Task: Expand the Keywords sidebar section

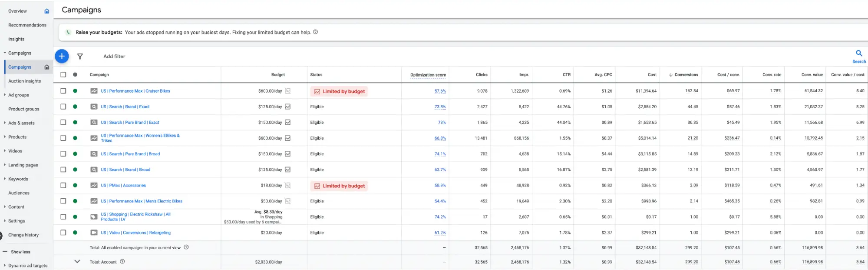Action: click(18, 179)
